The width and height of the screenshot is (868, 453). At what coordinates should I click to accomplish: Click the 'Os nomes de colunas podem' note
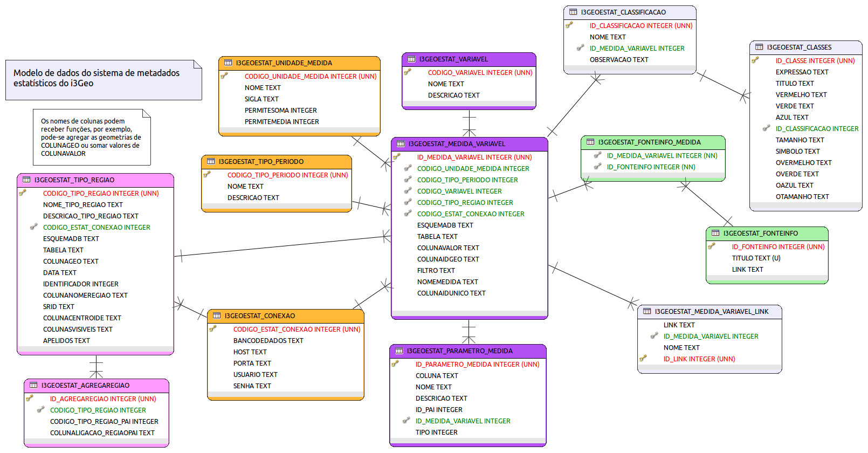pos(92,137)
